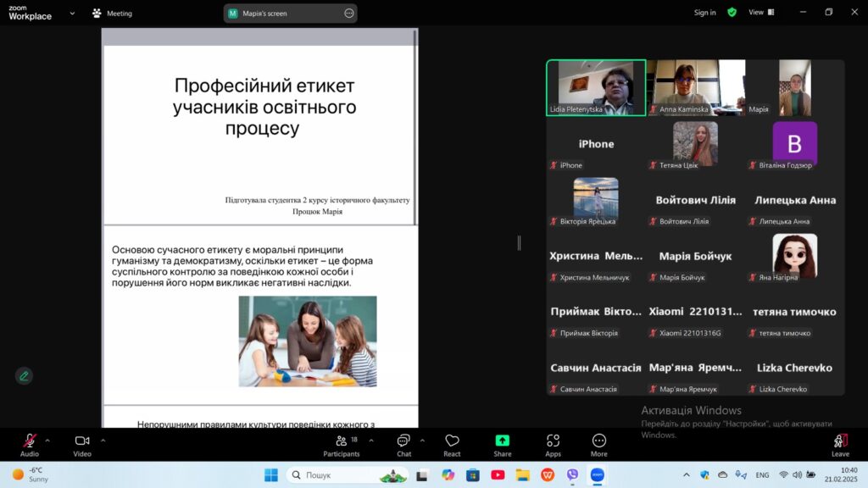Open the Chat panel
Image resolution: width=868 pixels, height=488 pixels.
tap(403, 444)
